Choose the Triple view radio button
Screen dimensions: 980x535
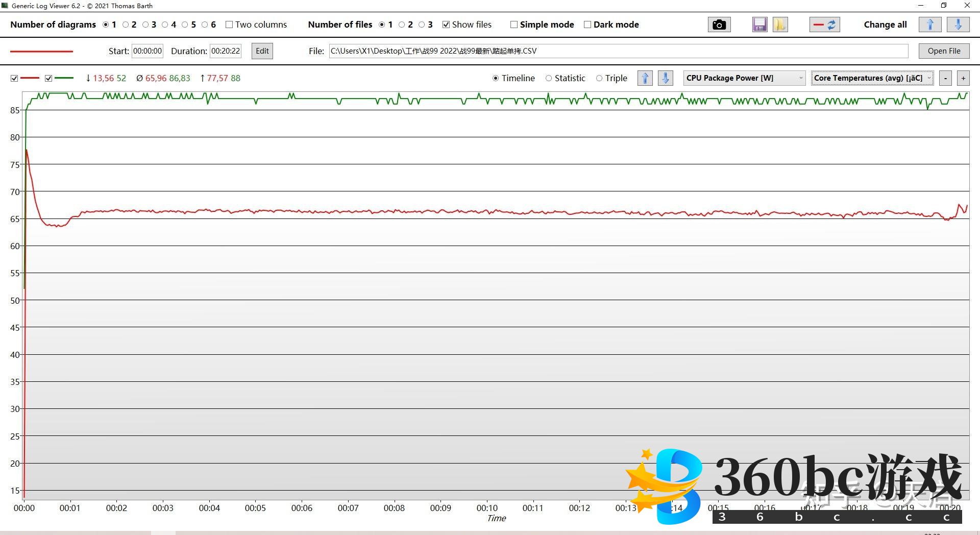click(599, 78)
